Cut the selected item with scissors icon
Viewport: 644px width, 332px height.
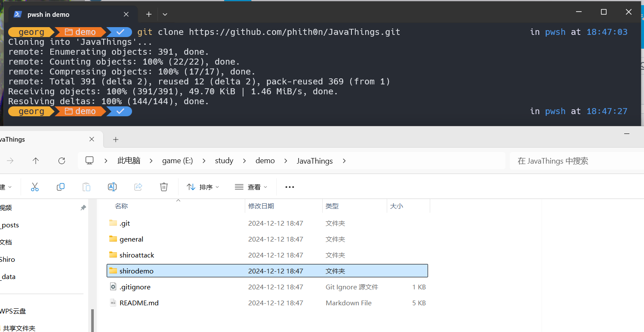point(35,187)
